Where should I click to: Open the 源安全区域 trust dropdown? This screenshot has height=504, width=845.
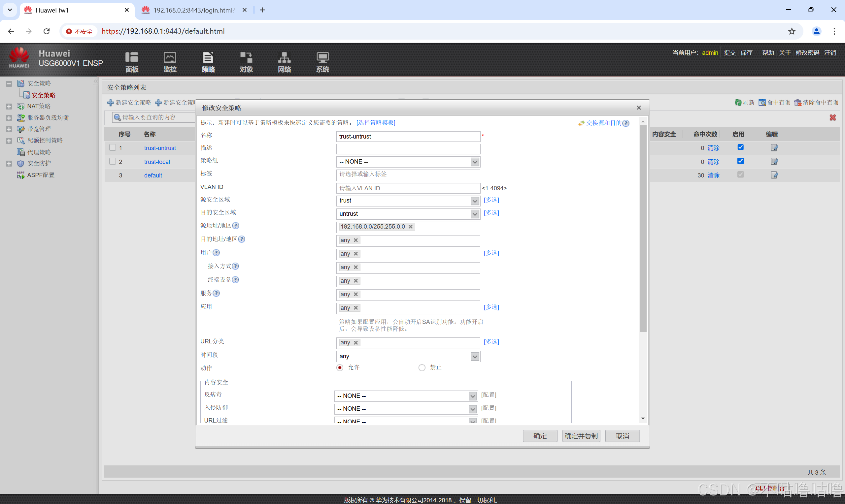(475, 201)
